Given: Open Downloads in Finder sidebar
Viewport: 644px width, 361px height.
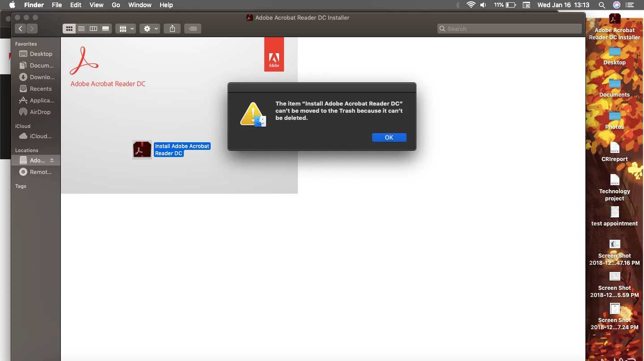Looking at the screenshot, I should [x=36, y=77].
